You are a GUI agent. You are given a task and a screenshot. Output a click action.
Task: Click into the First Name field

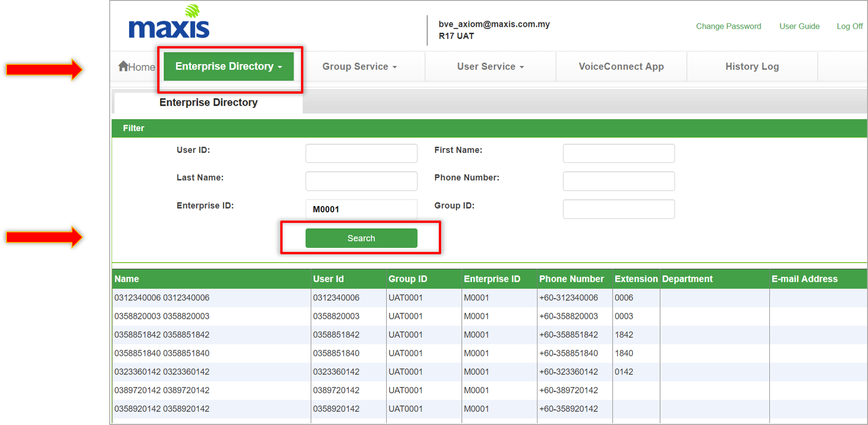[619, 153]
